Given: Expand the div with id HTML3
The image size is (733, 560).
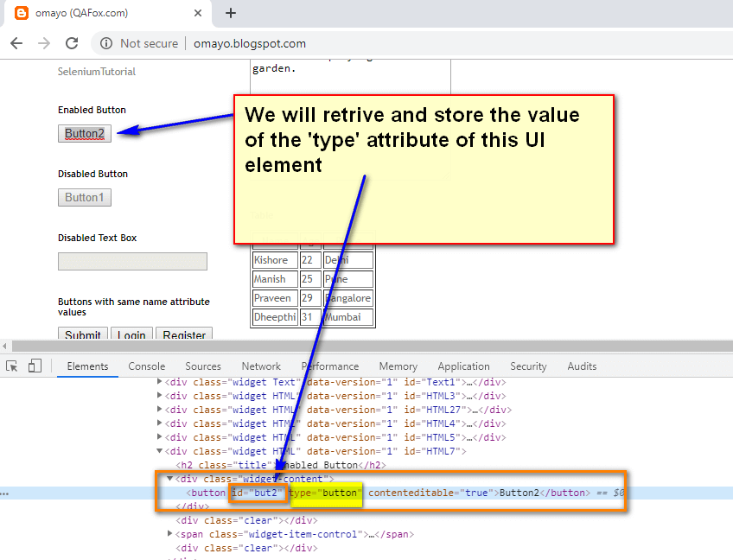Looking at the screenshot, I should [x=159, y=396].
